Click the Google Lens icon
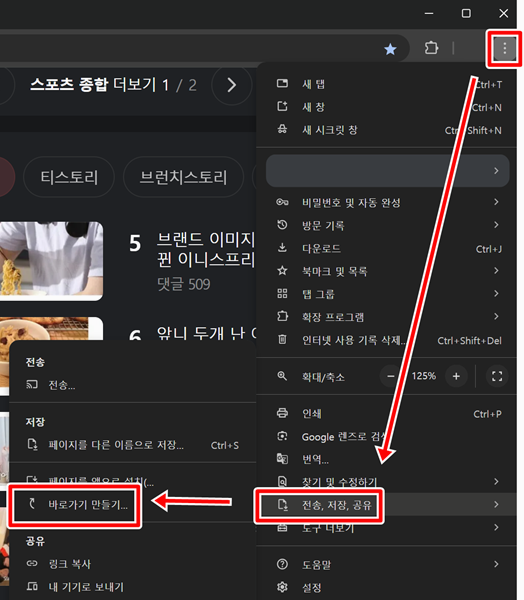The height and width of the screenshot is (600, 524). tap(282, 436)
